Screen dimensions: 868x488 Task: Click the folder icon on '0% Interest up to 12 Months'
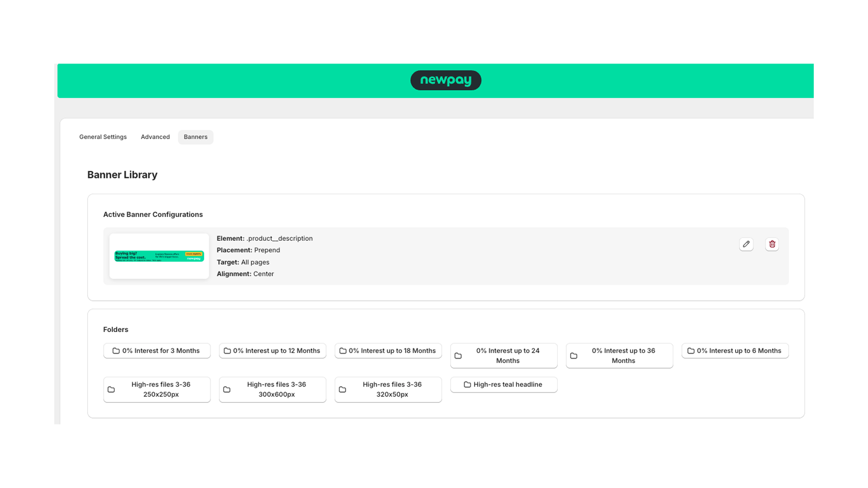[226, 350]
